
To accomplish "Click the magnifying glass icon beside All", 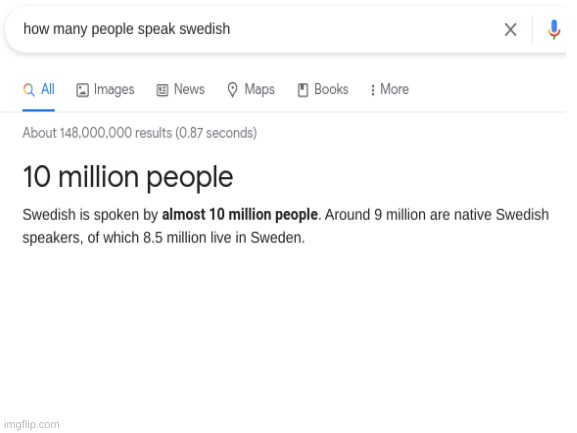I will click(29, 89).
